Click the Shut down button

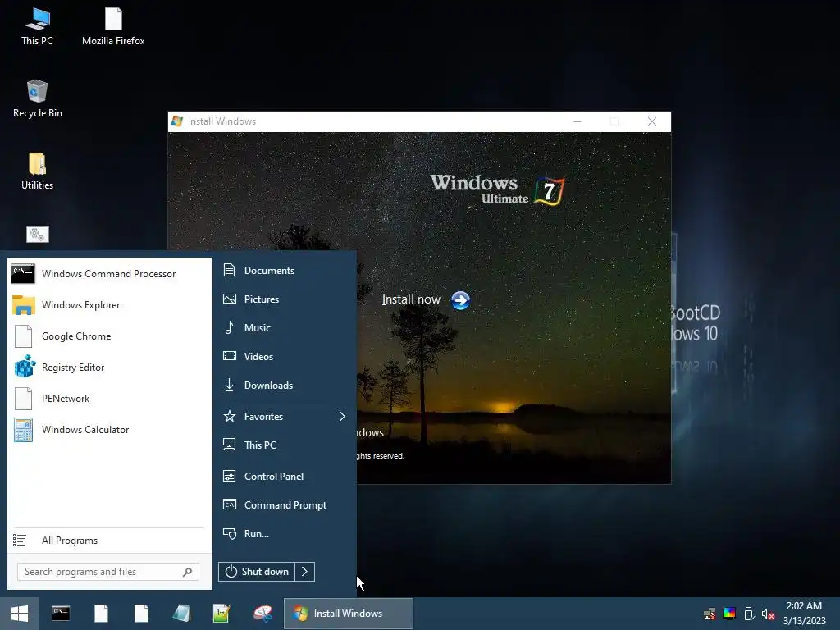pos(257,572)
